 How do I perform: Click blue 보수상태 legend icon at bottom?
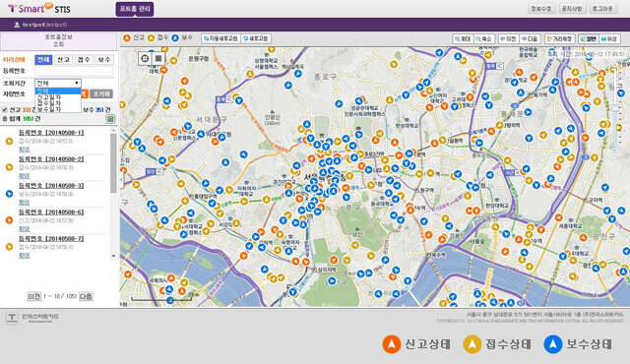(x=553, y=344)
